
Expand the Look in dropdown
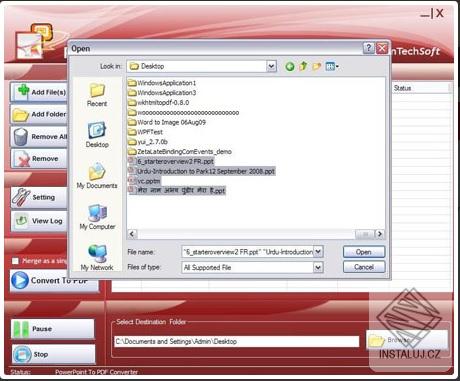click(272, 66)
